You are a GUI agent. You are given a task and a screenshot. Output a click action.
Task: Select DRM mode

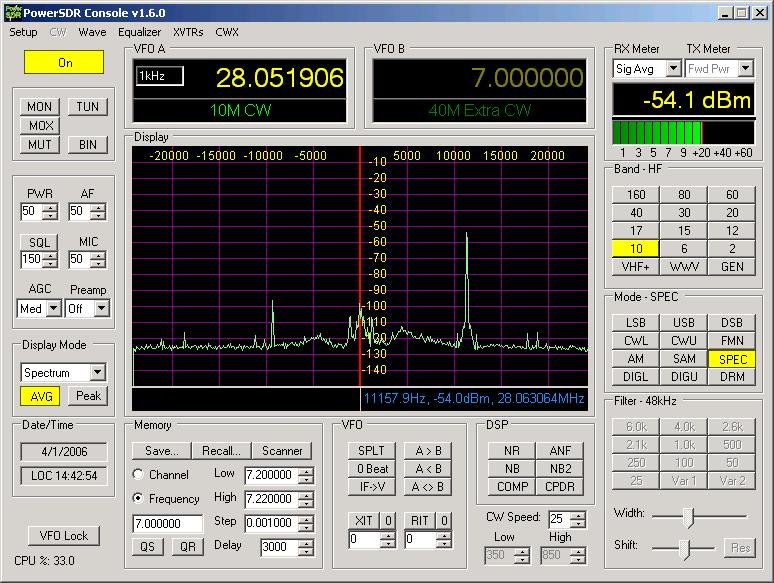click(732, 377)
